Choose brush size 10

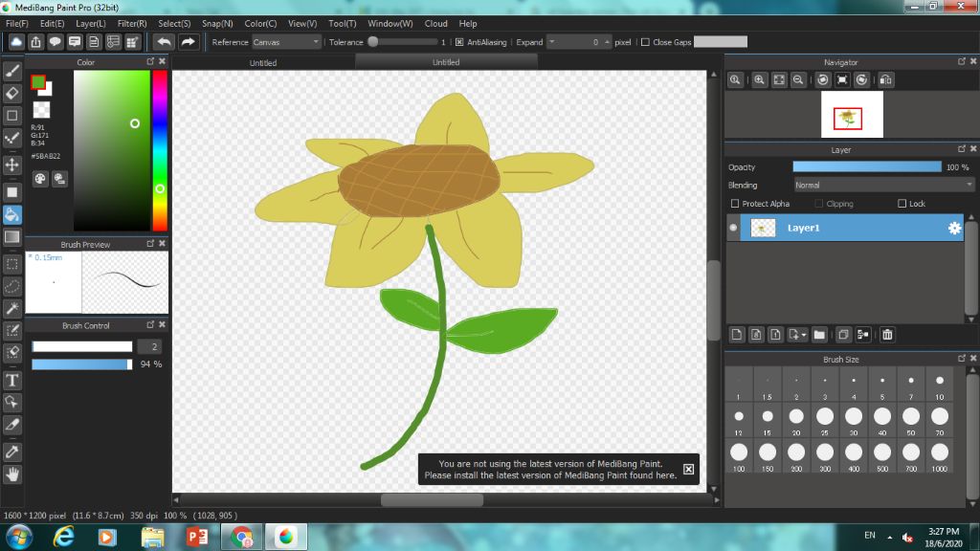pyautogui.click(x=940, y=386)
